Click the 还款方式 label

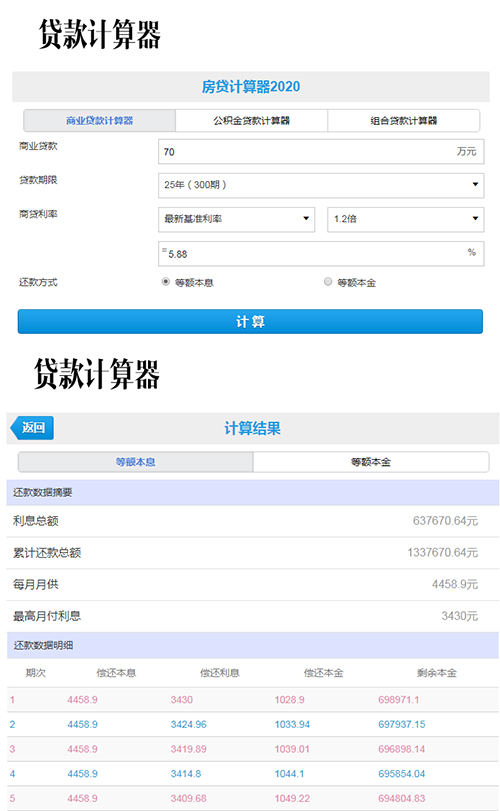38,282
